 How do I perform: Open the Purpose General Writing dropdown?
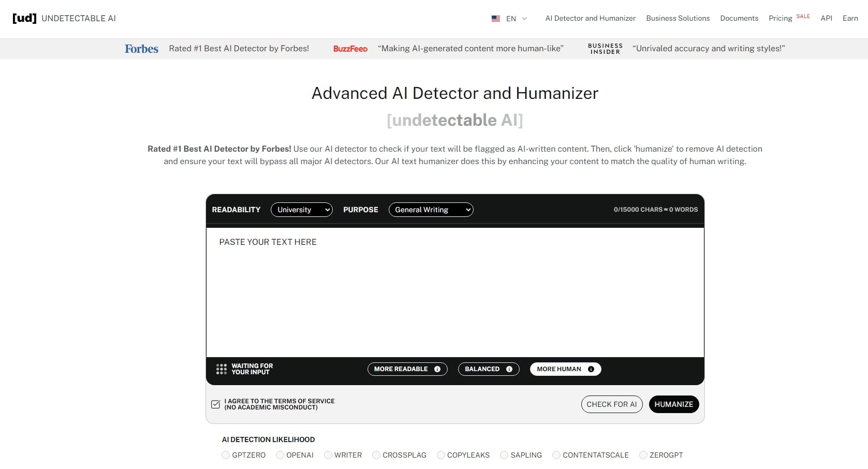coord(431,210)
